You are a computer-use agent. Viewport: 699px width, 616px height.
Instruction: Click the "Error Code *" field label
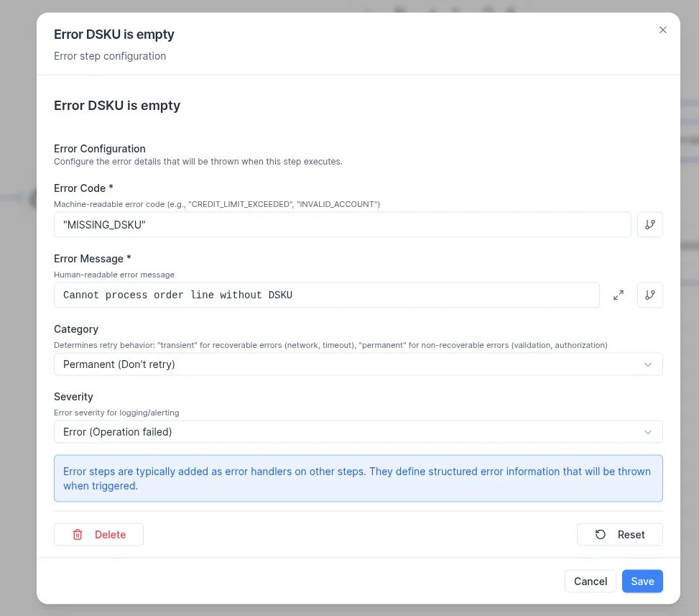[83, 188]
